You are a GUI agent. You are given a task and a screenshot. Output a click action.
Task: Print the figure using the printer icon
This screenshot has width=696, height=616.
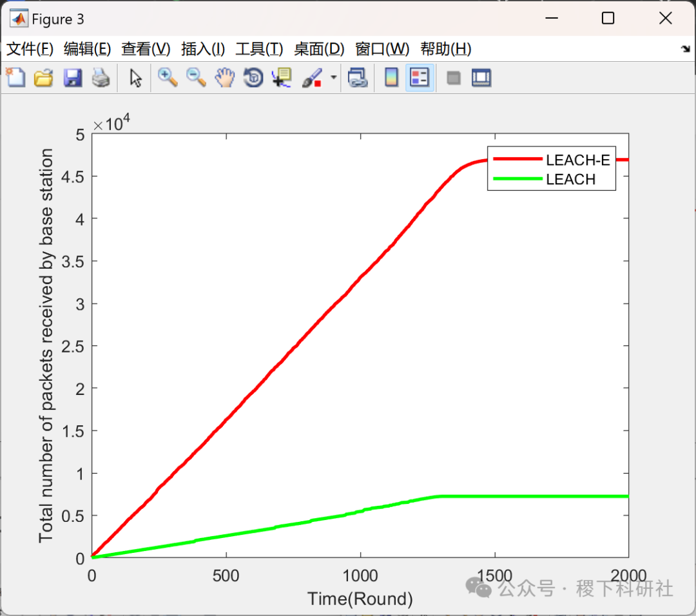[101, 78]
